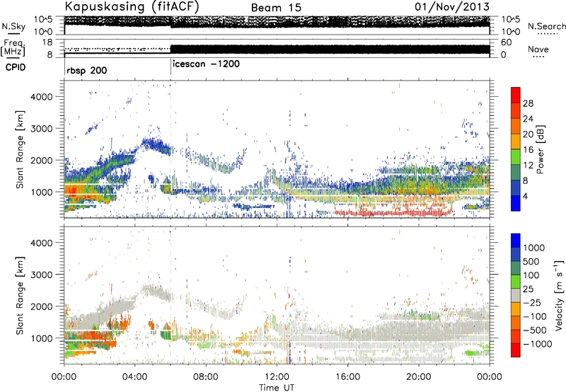This screenshot has height=392, width=566.
Task: Click the '-25' label on velocity colorbar
Action: pos(532,302)
